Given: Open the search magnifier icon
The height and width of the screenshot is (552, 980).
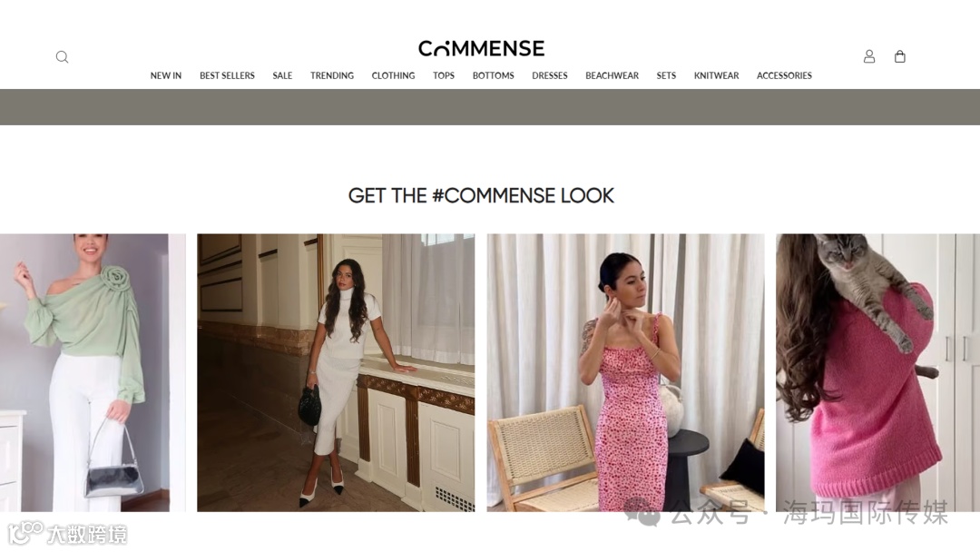Looking at the screenshot, I should [62, 57].
